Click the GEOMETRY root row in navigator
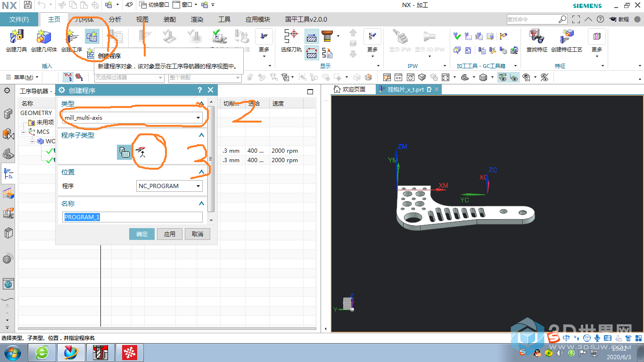 (x=37, y=113)
